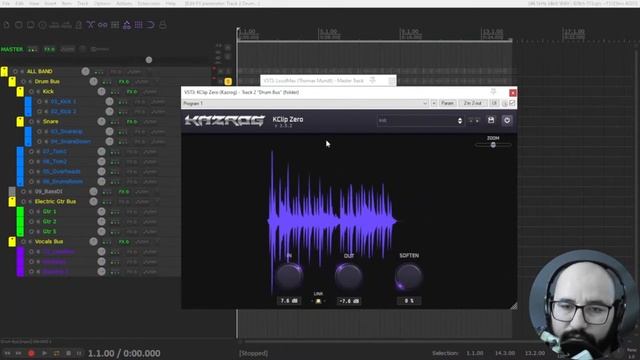Click the go-to-start transport button
Image resolution: width=640 pixels, height=360 pixels.
point(7,353)
